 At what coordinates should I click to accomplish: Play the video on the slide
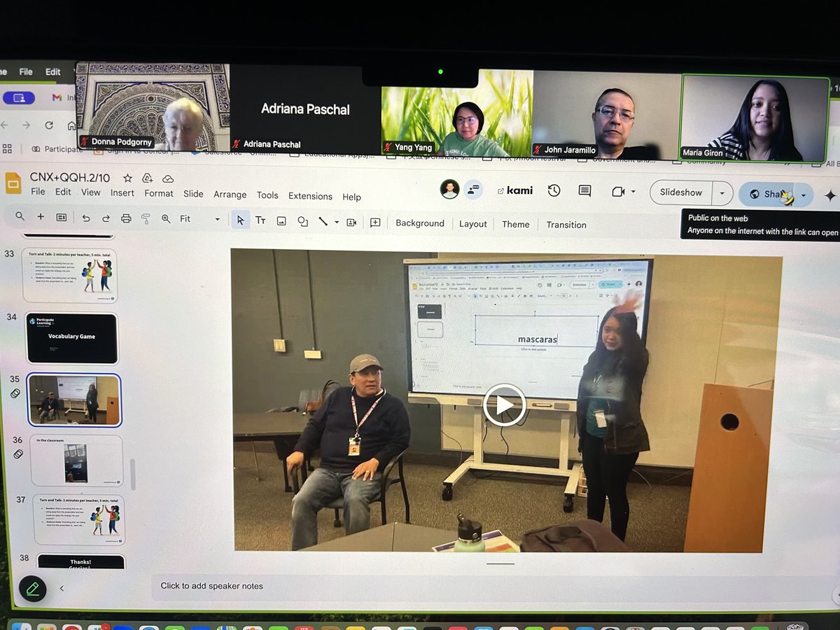[504, 405]
